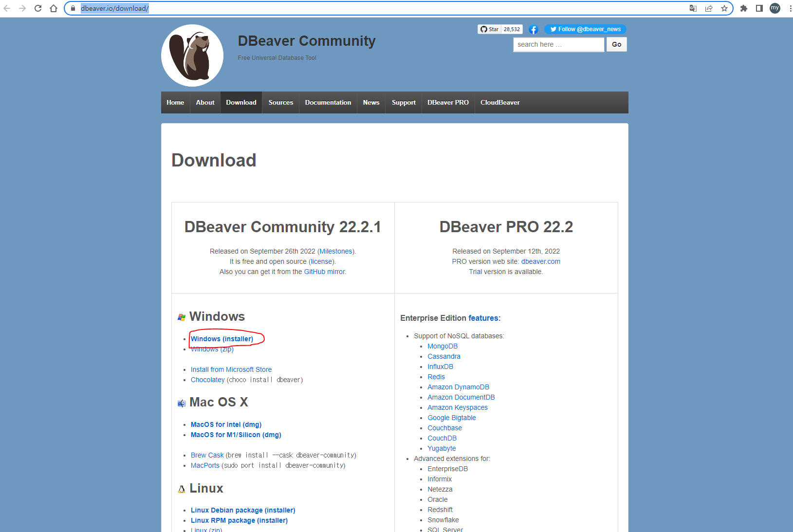This screenshot has width=793, height=532.
Task: Open the Amazon Keyspaces link
Action: click(x=458, y=407)
